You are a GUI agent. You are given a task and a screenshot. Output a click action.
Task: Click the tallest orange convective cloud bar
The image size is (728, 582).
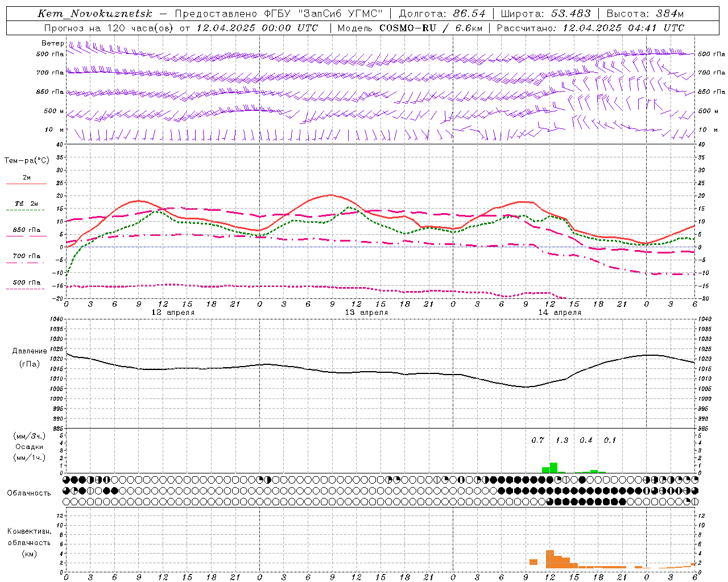click(x=550, y=559)
